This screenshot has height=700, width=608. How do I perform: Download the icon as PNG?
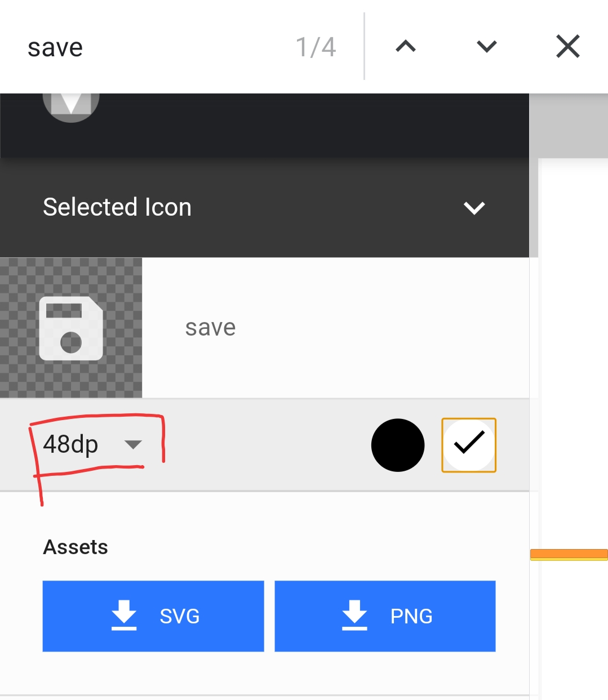(385, 616)
